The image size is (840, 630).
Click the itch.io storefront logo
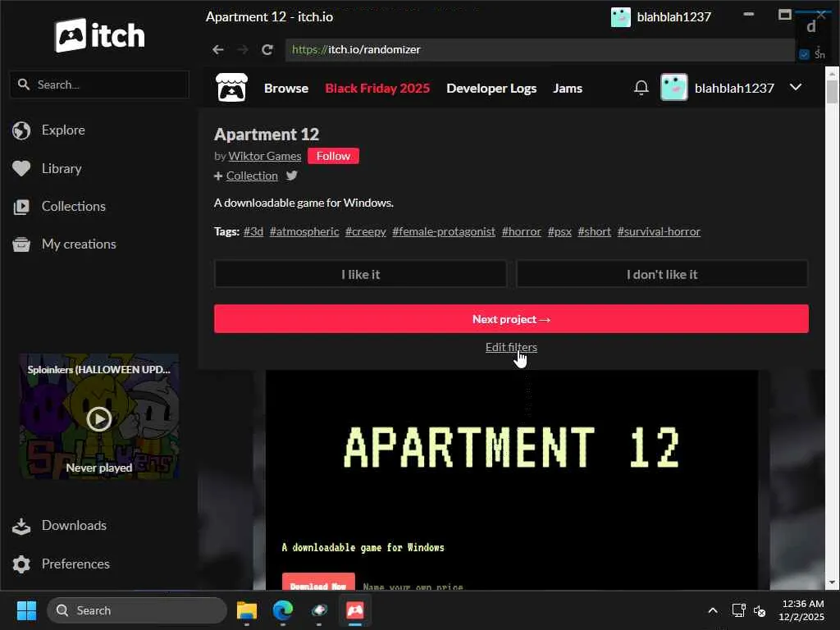(231, 88)
